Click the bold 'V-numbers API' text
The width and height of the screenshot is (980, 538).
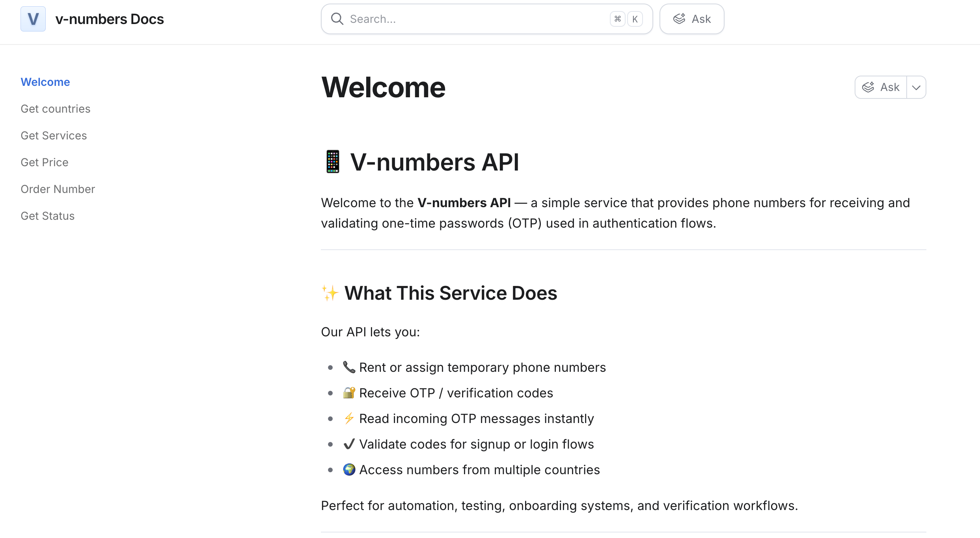tap(464, 203)
